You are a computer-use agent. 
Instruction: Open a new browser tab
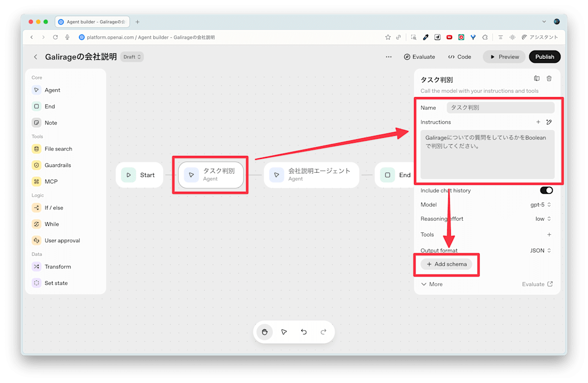138,22
